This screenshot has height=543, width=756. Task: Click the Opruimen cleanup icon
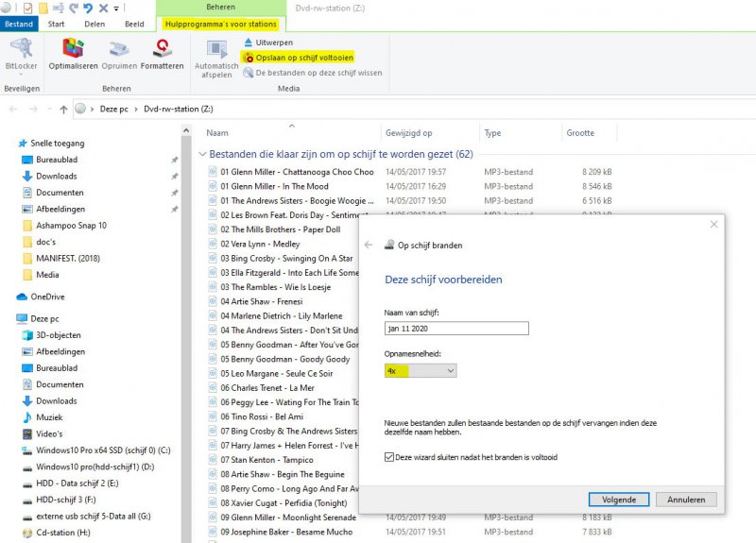119,49
